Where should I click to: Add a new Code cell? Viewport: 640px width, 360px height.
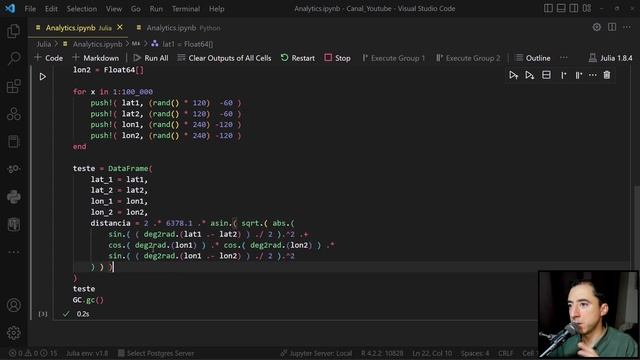tap(49, 58)
